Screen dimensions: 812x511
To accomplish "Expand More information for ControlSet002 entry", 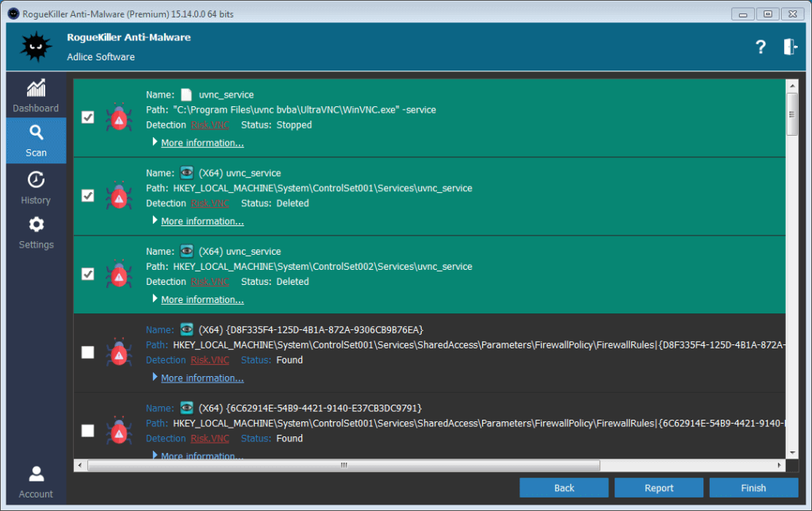I will (201, 300).
